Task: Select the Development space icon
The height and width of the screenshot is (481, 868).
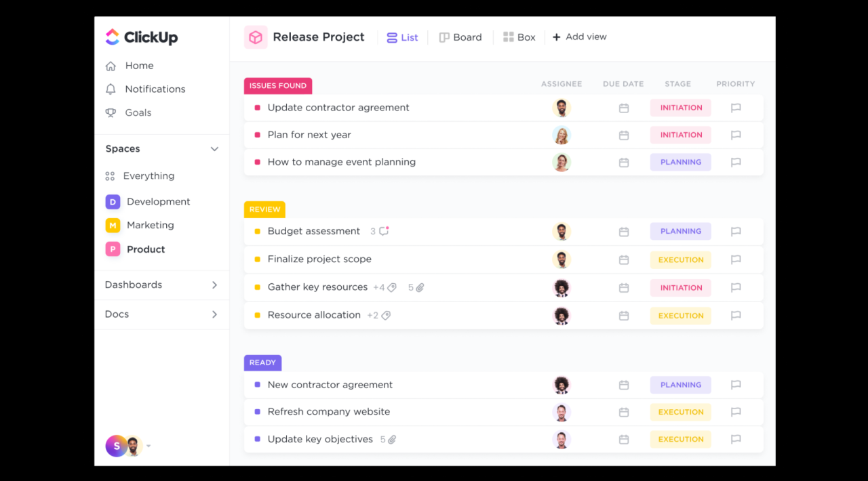Action: pyautogui.click(x=113, y=201)
